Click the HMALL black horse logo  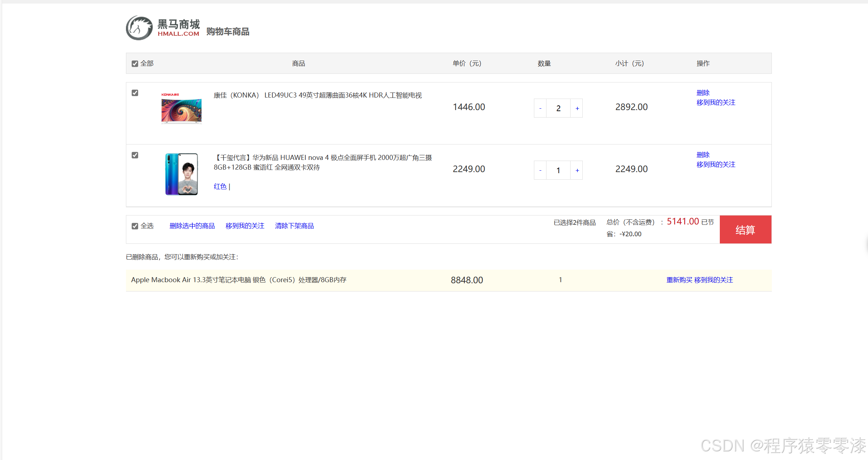point(140,28)
